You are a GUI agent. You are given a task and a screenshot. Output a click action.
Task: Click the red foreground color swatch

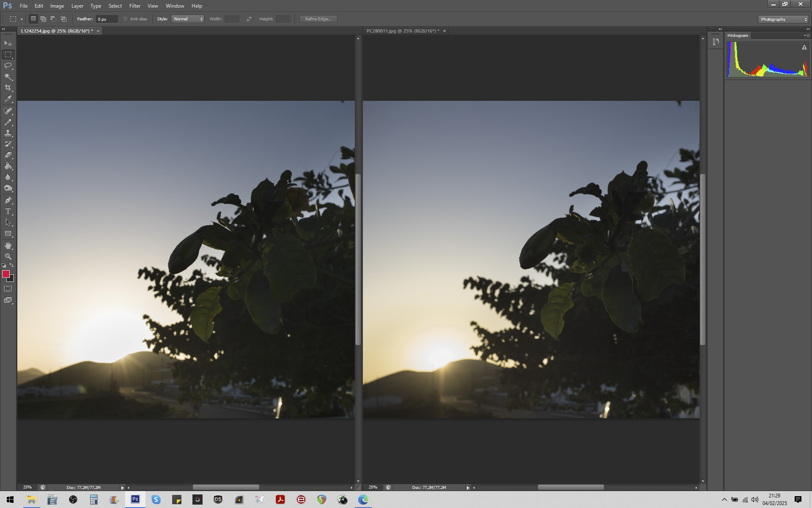(6, 274)
